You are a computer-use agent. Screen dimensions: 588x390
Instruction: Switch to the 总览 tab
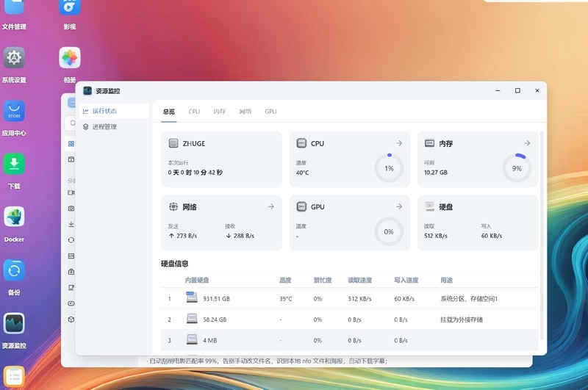[x=169, y=112]
